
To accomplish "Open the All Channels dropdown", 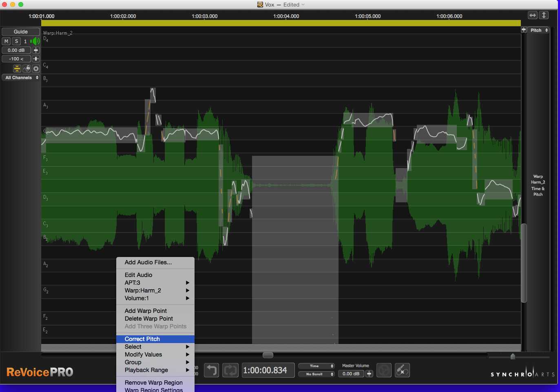I will point(21,78).
